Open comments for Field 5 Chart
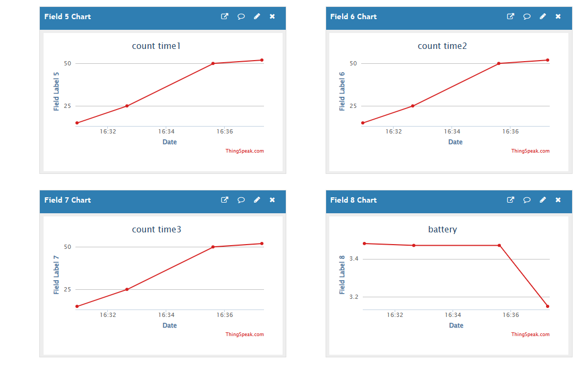 241,16
